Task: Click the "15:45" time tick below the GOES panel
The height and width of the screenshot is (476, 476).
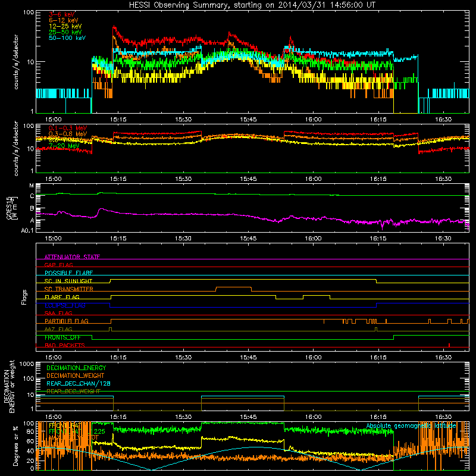Action: coord(248,239)
